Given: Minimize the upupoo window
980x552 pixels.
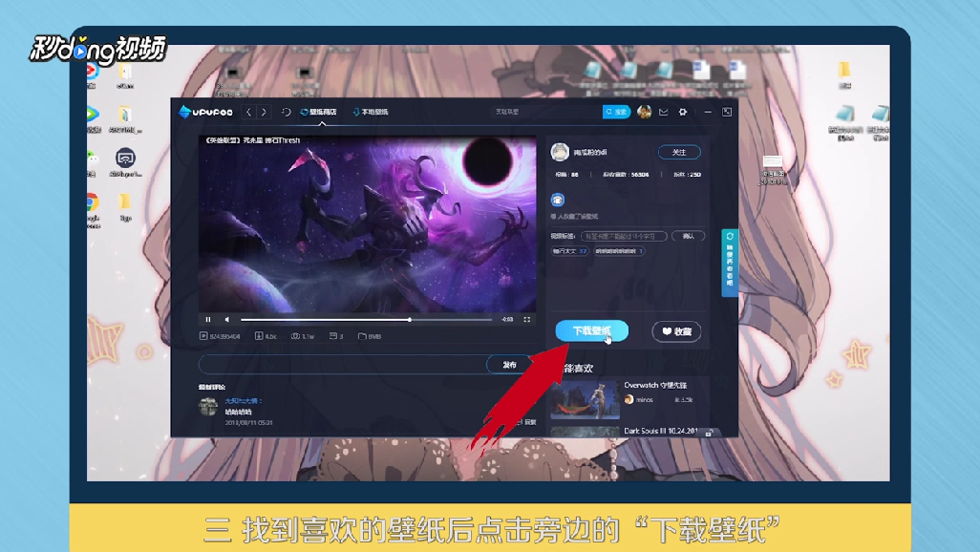Looking at the screenshot, I should [x=708, y=112].
